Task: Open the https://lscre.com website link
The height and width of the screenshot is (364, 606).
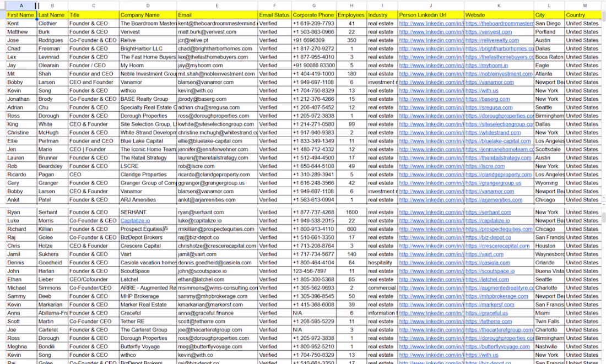Action: 485,166
